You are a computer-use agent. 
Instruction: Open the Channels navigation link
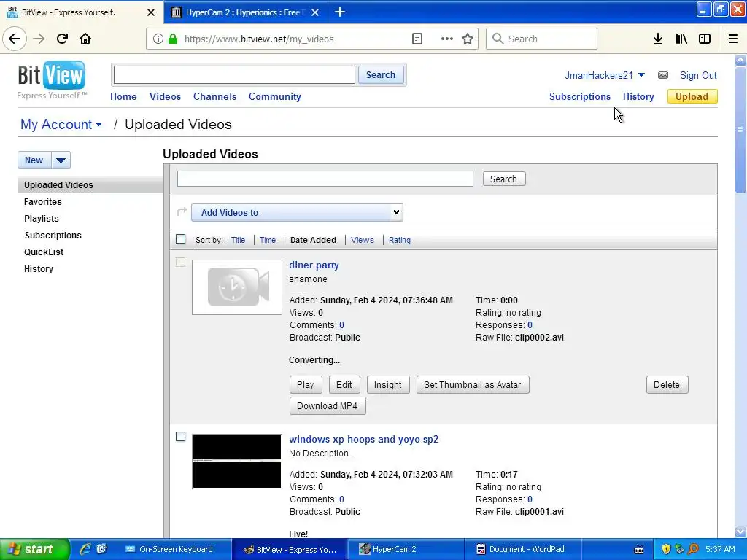(214, 97)
